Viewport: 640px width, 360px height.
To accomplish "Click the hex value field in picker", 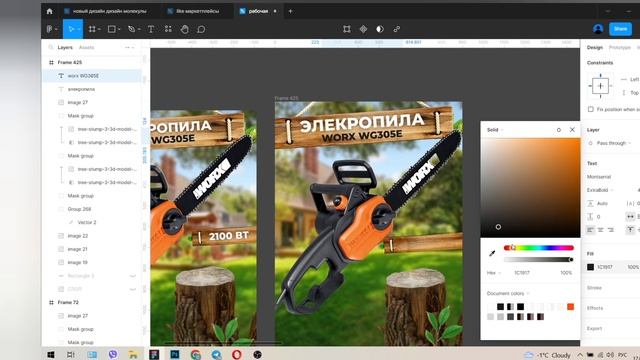I will (522, 273).
